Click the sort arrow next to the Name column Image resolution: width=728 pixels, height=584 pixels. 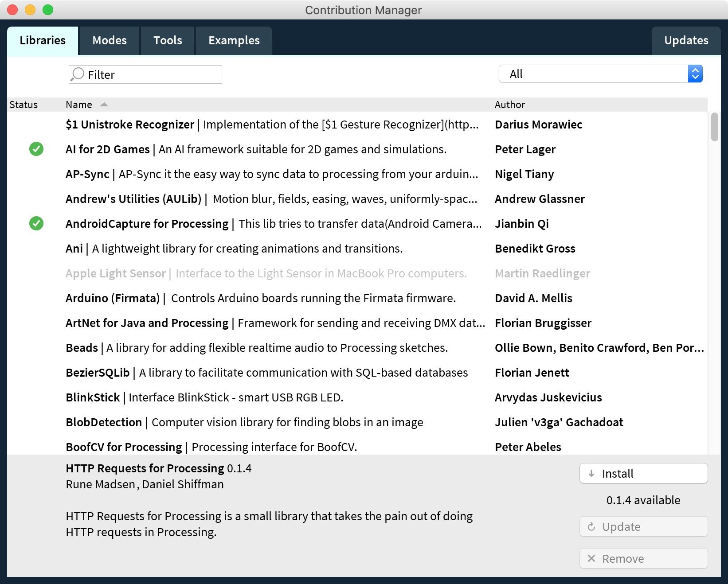point(104,105)
